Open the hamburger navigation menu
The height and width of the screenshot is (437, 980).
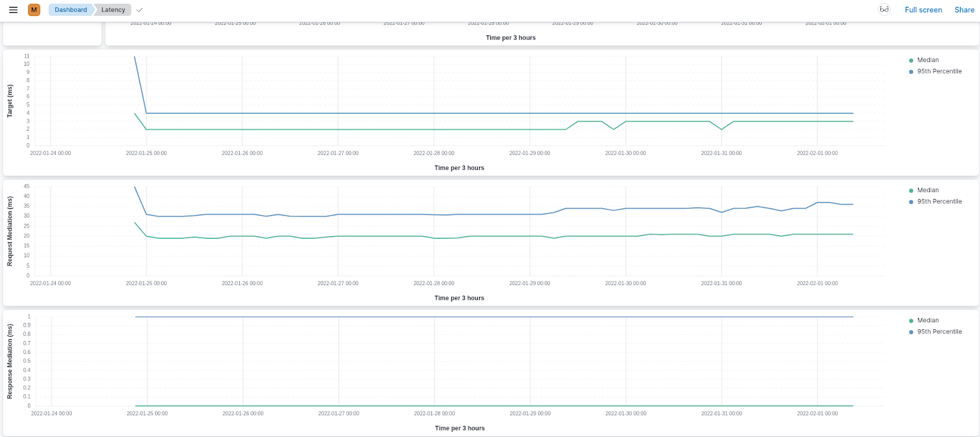click(13, 10)
